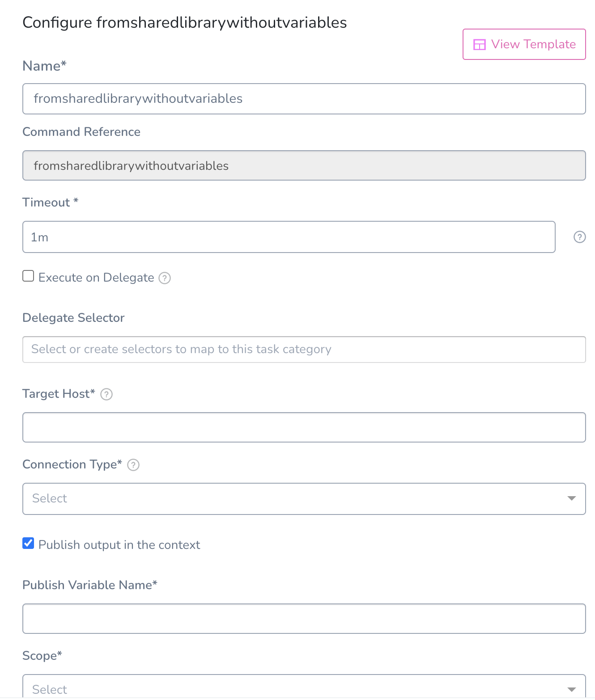Expand the Connection Type dropdown arrow
The height and width of the screenshot is (700, 595).
click(571, 498)
